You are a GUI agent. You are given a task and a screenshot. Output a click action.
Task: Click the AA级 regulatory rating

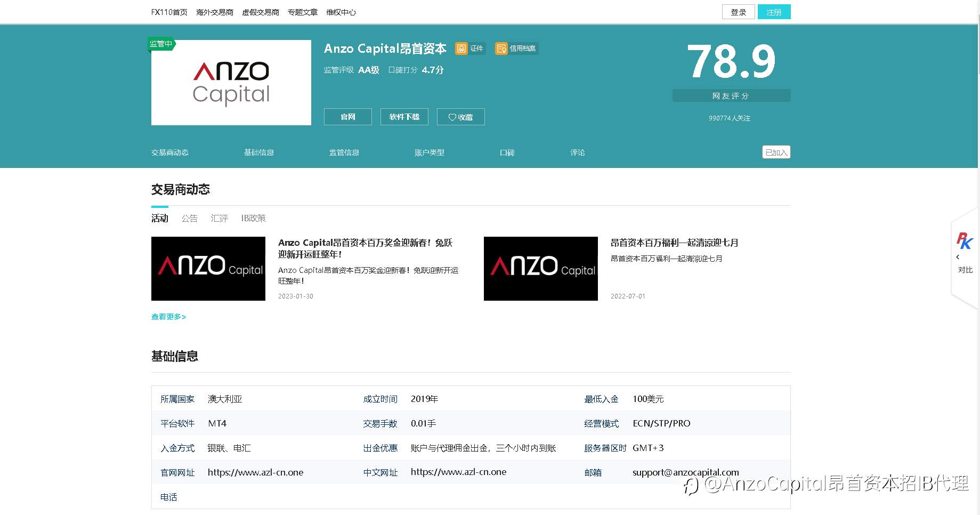click(x=369, y=70)
